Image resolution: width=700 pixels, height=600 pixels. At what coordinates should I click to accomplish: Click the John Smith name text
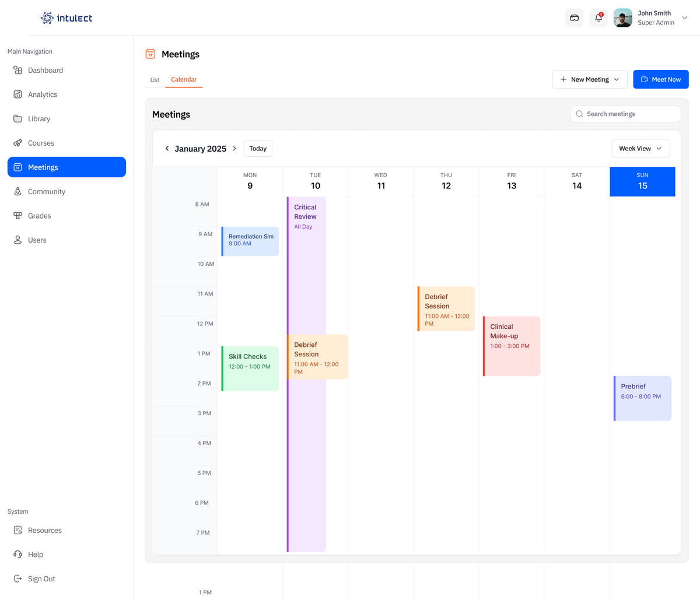point(654,13)
